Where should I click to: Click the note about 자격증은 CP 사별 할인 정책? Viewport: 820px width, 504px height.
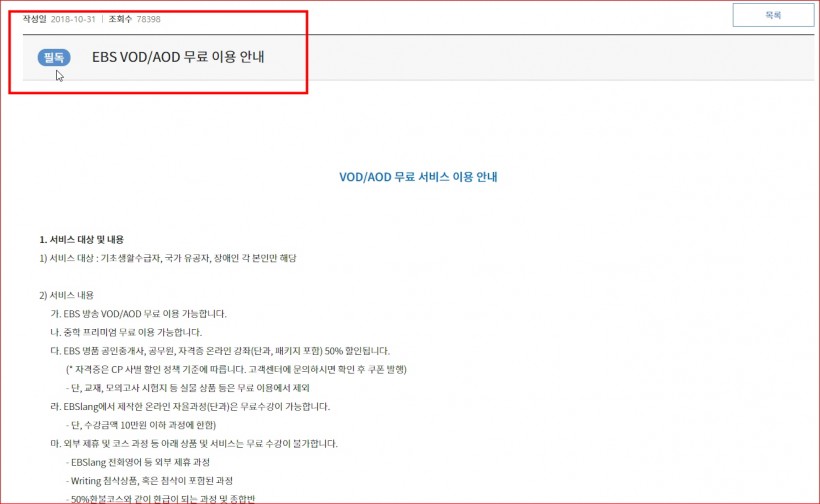236,369
